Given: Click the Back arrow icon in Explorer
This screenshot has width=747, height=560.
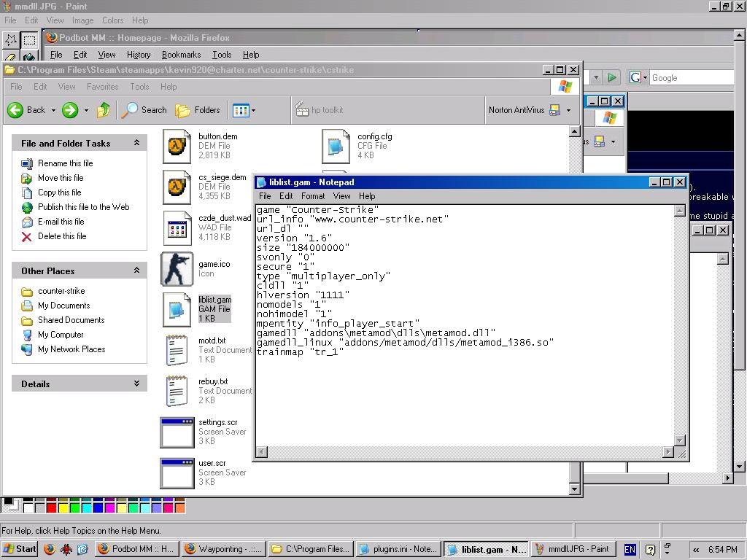Looking at the screenshot, I should click(x=15, y=110).
